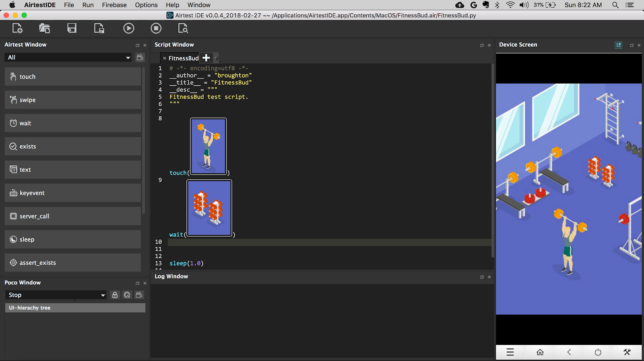Image resolution: width=644 pixels, height=361 pixels.
Task: Close the FitnessBud script tab
Action: [164, 58]
